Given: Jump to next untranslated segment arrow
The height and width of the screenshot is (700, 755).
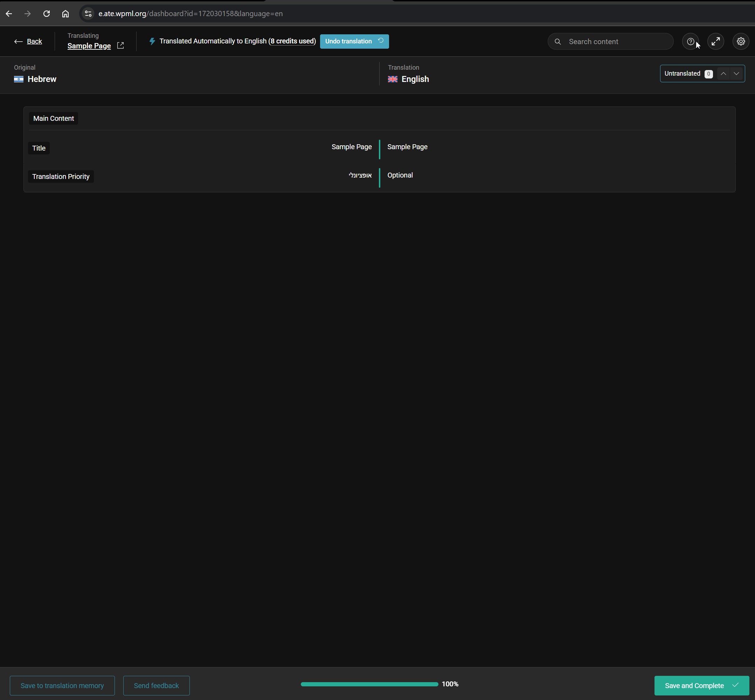Looking at the screenshot, I should click(736, 74).
